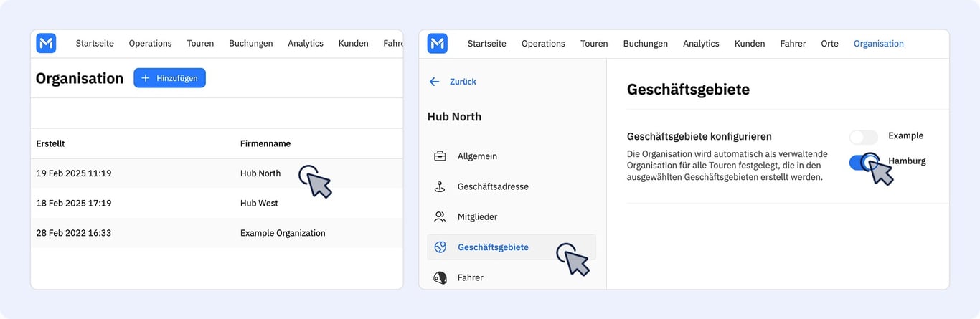The image size is (980, 319).
Task: Go to Touren in the right window
Action: tap(594, 44)
